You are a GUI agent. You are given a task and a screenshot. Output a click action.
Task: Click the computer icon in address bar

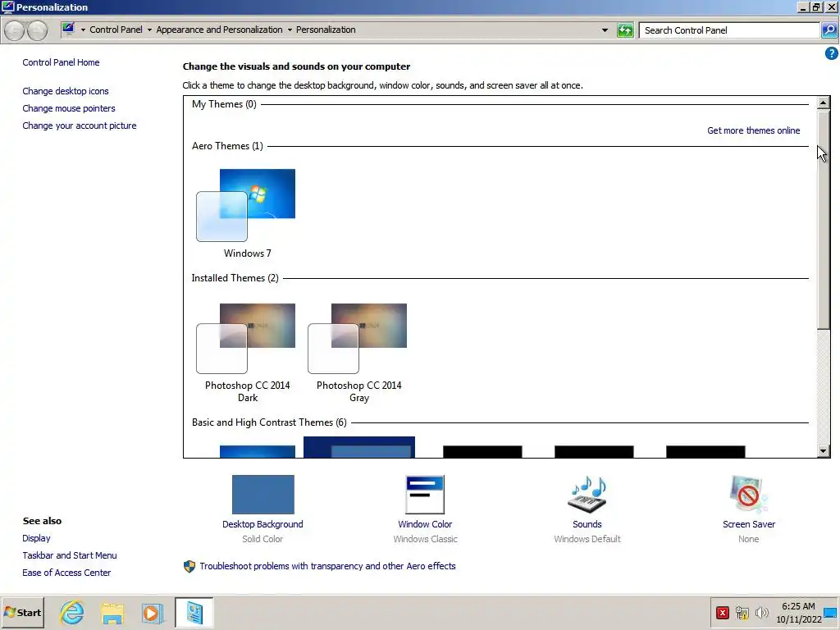(x=68, y=30)
